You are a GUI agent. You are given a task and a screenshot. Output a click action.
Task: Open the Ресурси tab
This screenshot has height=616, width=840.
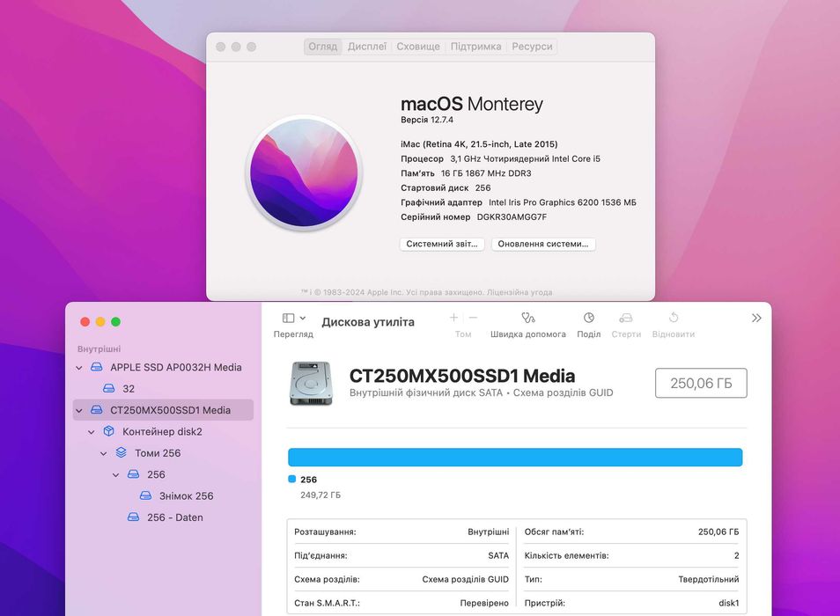(x=532, y=47)
